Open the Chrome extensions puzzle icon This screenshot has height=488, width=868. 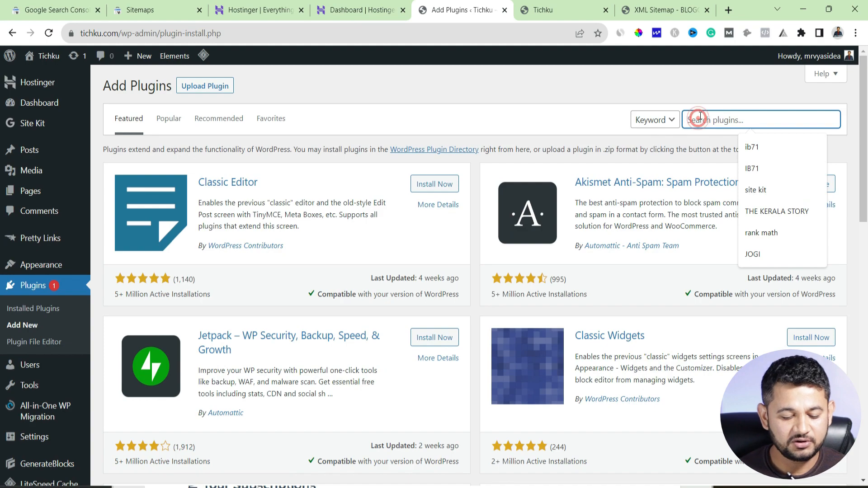coord(801,33)
